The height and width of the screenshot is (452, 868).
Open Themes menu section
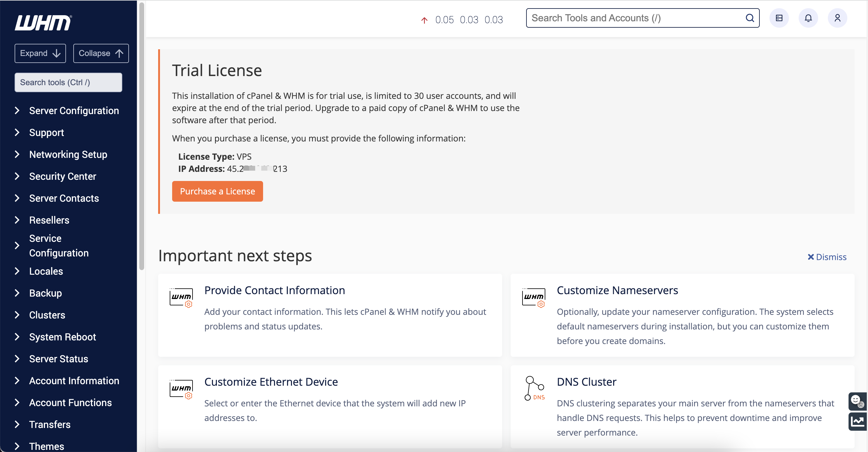pos(47,446)
